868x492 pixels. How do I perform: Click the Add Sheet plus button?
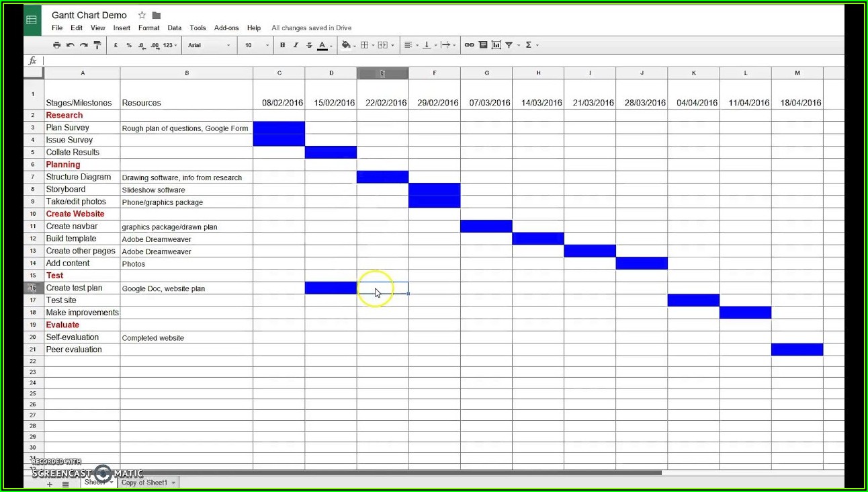coord(49,484)
